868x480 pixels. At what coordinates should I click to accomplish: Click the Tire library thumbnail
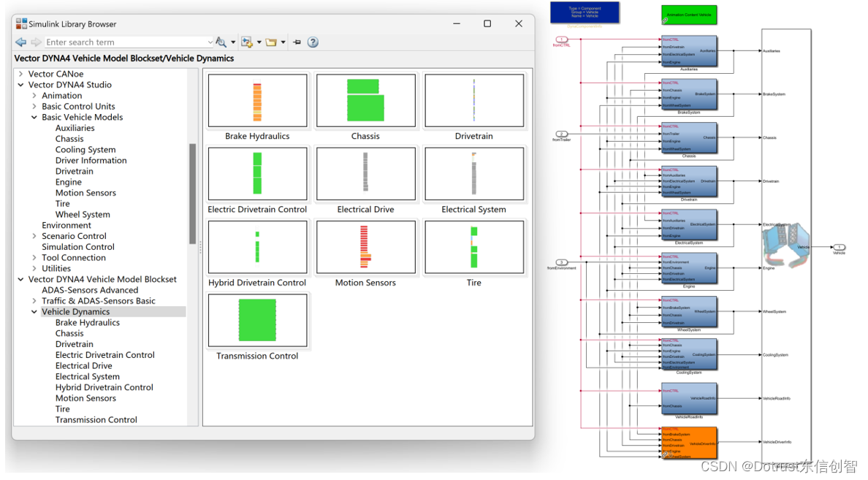click(x=474, y=247)
